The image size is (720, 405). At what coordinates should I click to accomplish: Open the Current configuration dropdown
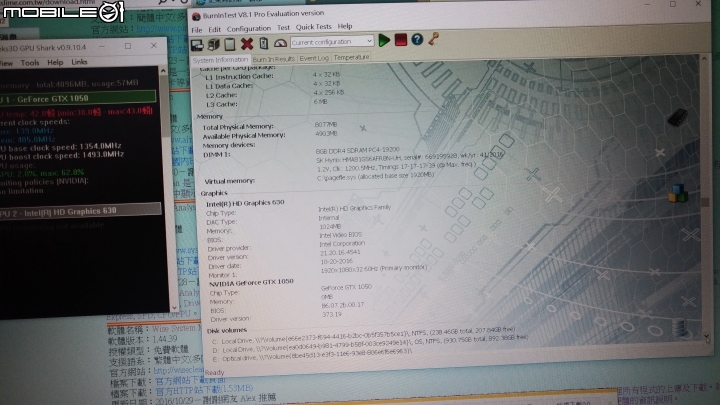point(332,42)
